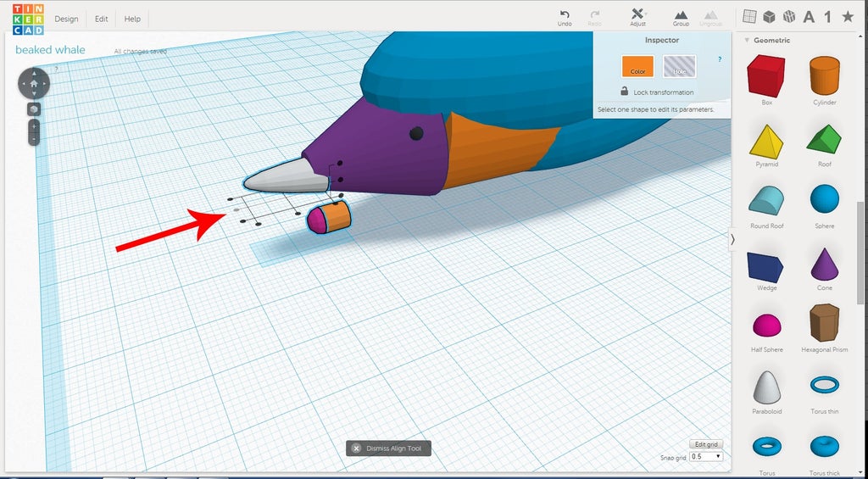Toggle Lock transformation
The height and width of the screenshot is (479, 868).
pos(657,92)
